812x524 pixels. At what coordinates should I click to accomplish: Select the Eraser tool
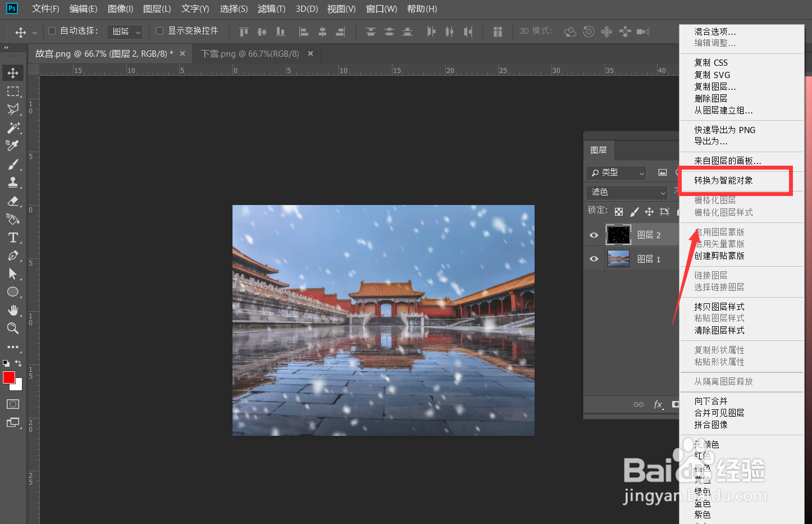(13, 201)
